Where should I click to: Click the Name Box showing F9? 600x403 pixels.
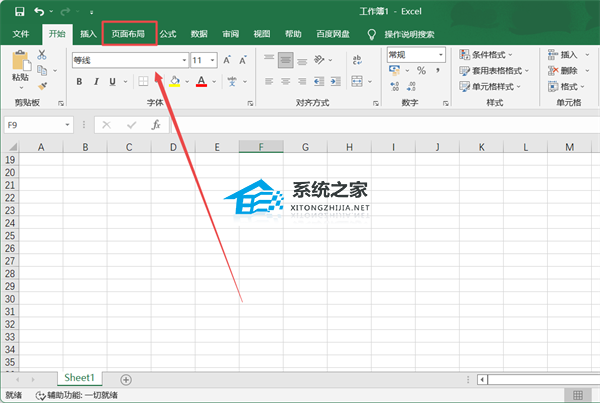[38, 125]
